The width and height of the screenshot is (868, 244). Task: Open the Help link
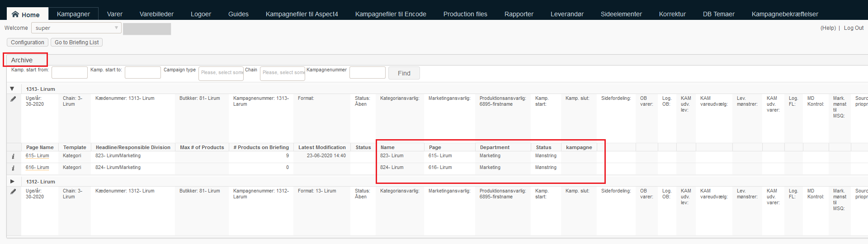pos(828,28)
